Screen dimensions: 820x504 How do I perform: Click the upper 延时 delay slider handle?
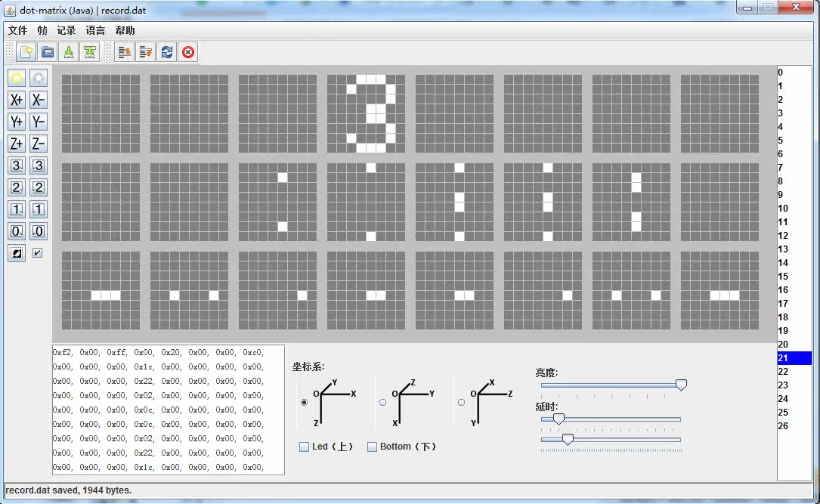click(559, 419)
